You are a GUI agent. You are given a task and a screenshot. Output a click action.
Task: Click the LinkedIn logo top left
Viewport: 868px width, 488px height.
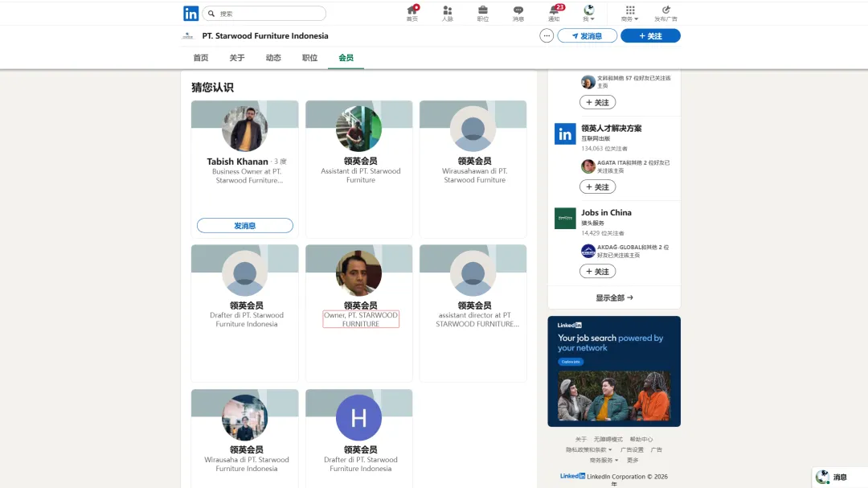(190, 13)
